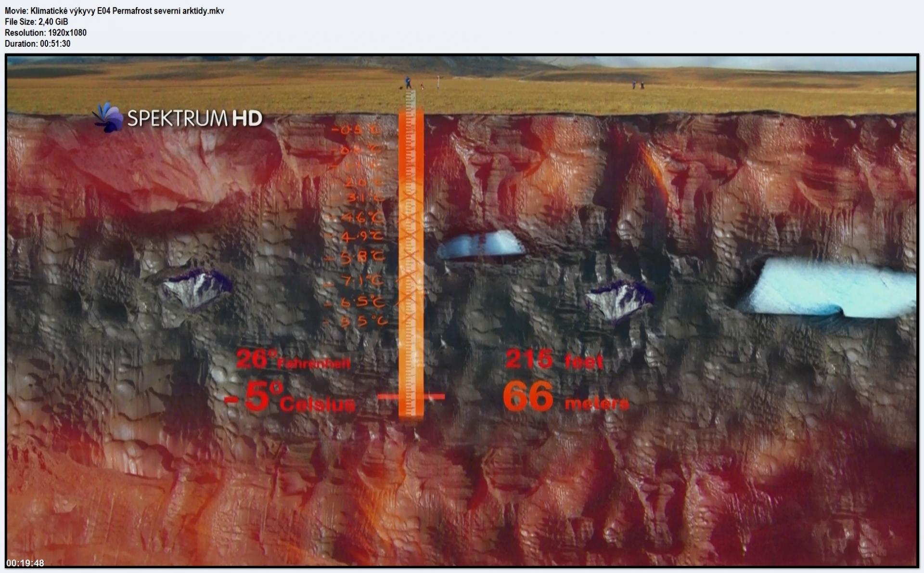The height and width of the screenshot is (573, 924).
Task: Click the right purple rock fragment
Action: tap(619, 299)
